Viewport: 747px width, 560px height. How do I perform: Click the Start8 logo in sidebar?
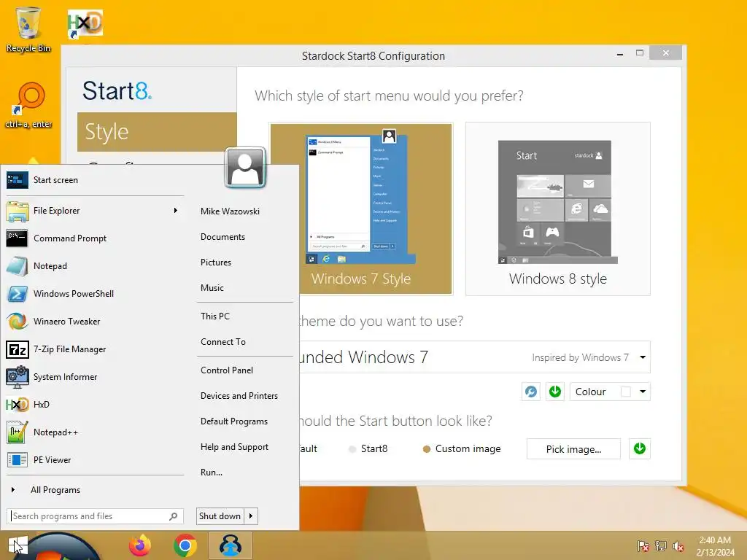click(117, 90)
